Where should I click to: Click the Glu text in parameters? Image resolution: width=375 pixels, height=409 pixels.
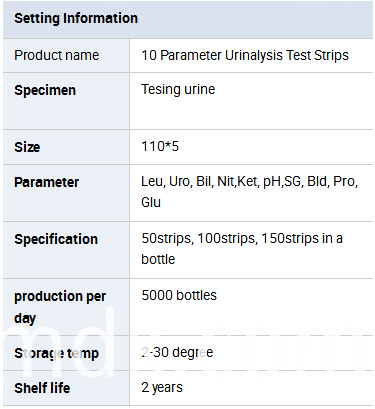[151, 202]
